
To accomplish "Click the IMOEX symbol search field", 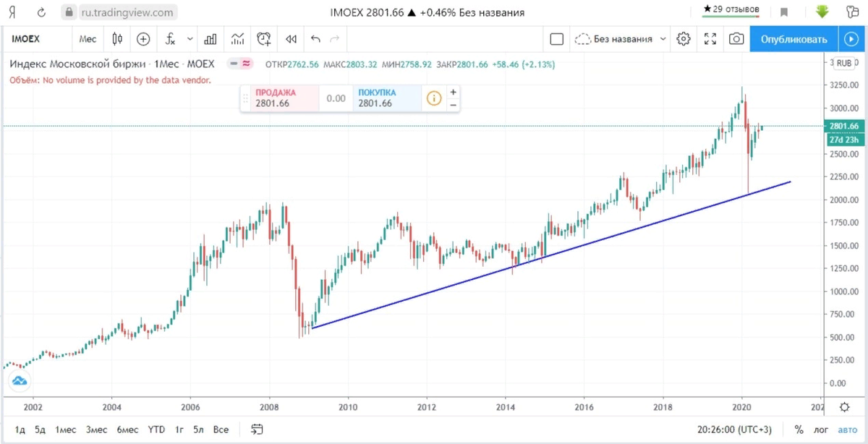I will 38,39.
